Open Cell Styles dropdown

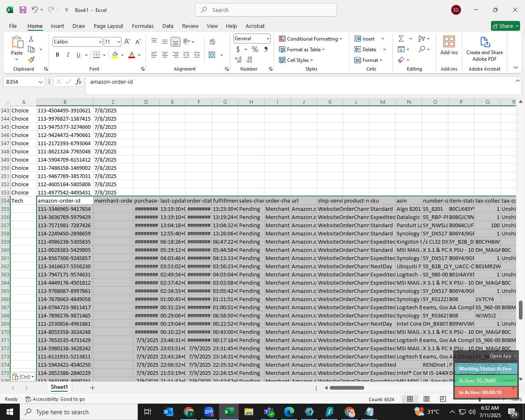coord(296,60)
